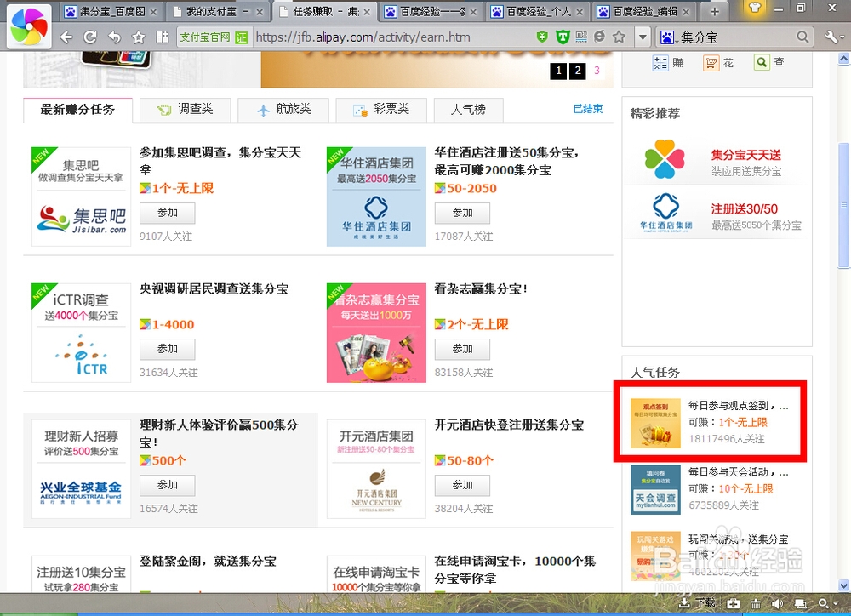Click 参加 for 集思吧 survey task
The width and height of the screenshot is (851, 616).
click(x=167, y=214)
